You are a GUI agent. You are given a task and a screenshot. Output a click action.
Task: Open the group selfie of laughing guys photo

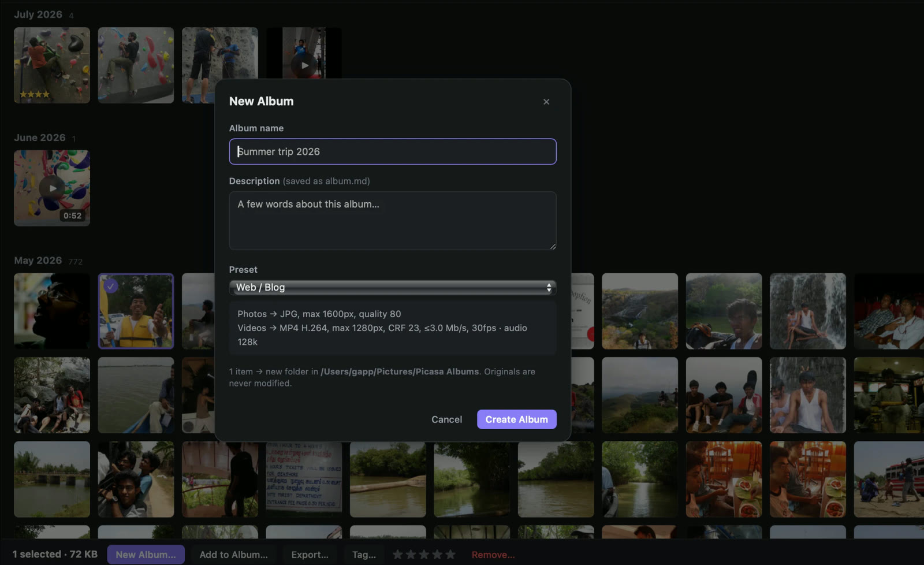click(136, 479)
